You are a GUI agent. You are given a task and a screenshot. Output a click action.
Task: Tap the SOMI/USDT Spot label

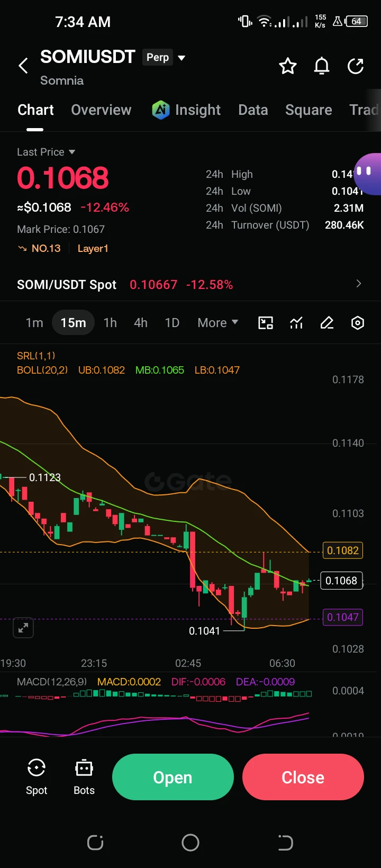pos(67,285)
